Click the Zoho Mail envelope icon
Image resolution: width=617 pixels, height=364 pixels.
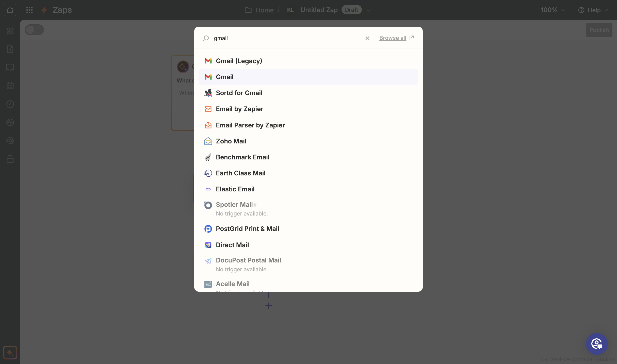pyautogui.click(x=208, y=141)
